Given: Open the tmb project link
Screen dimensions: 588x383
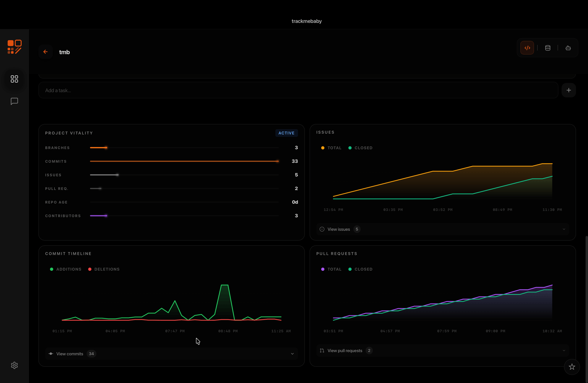Looking at the screenshot, I should point(64,52).
